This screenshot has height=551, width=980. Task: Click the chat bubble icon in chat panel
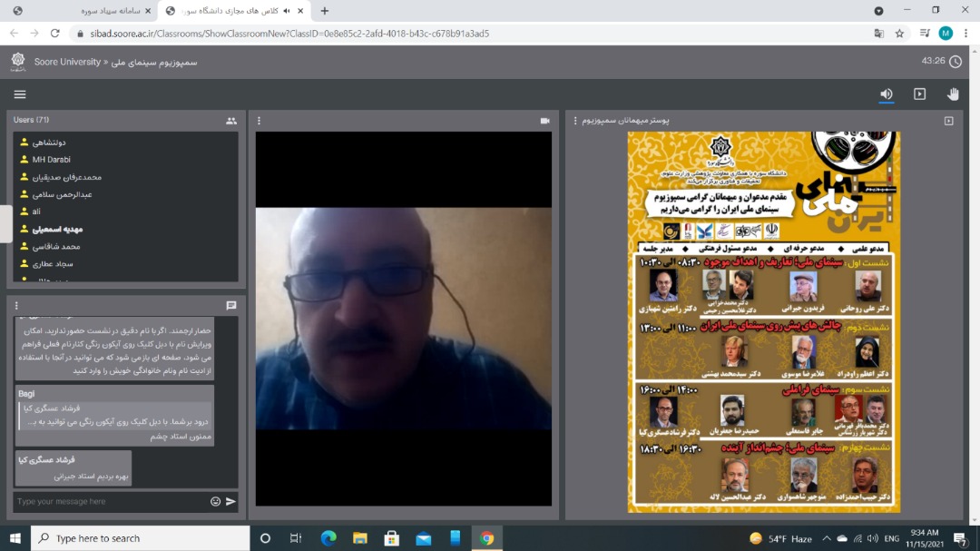point(231,306)
